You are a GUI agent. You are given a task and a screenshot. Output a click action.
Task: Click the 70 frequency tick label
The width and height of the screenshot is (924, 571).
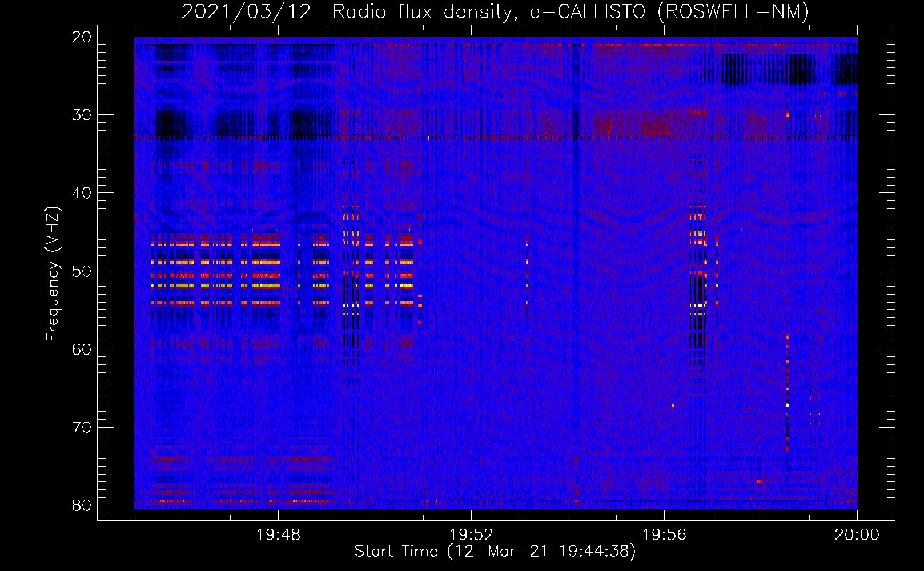point(82,428)
